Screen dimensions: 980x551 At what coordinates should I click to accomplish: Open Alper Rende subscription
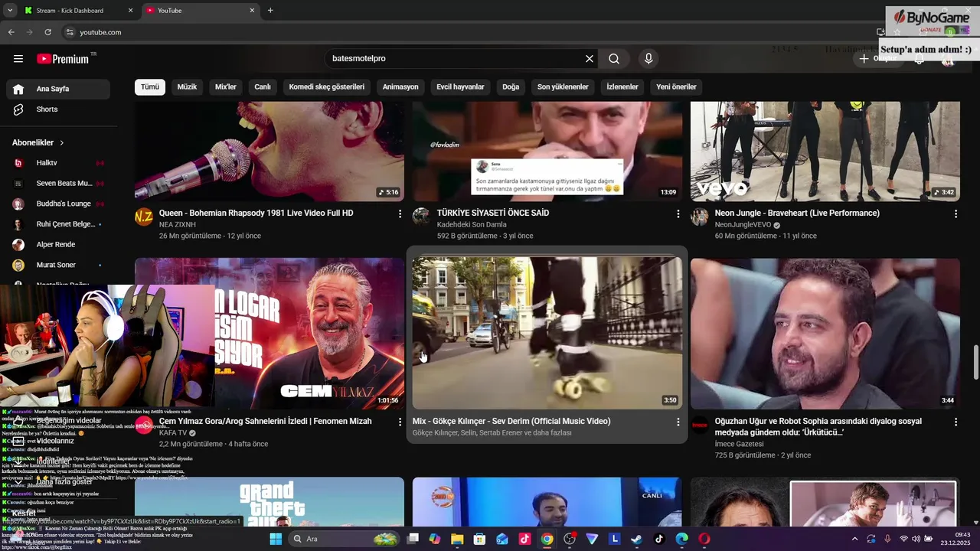click(58, 245)
